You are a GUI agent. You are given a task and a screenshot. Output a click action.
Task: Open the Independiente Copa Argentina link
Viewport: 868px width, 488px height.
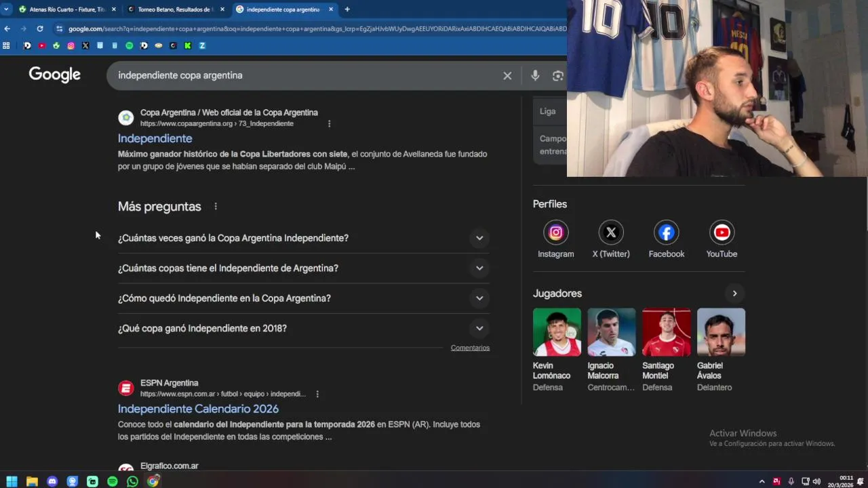click(x=155, y=138)
